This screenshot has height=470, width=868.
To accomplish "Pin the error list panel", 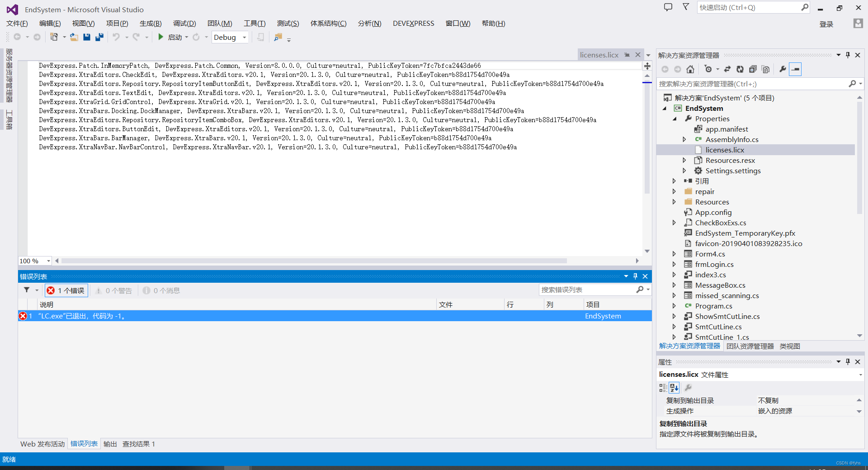I will [x=635, y=276].
